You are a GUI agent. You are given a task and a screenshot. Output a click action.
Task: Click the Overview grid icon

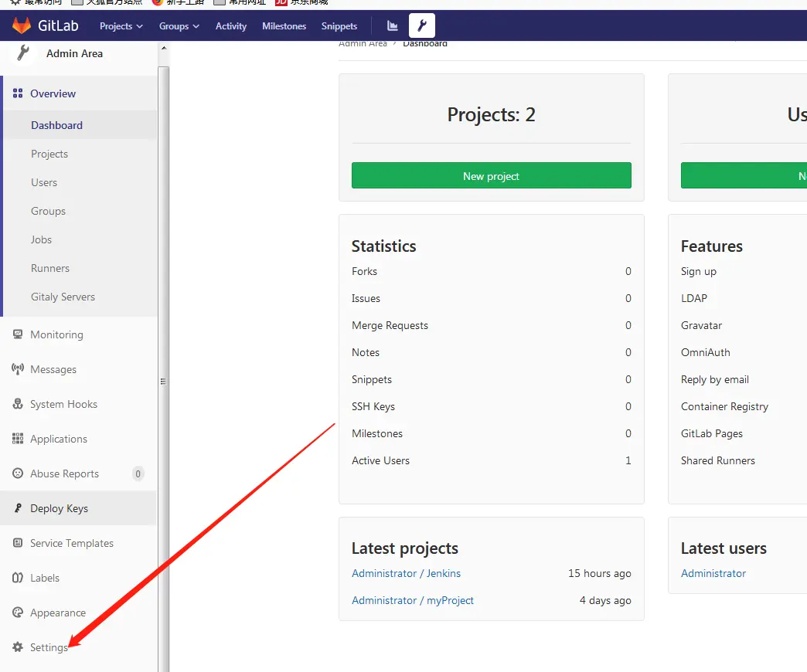(x=18, y=93)
